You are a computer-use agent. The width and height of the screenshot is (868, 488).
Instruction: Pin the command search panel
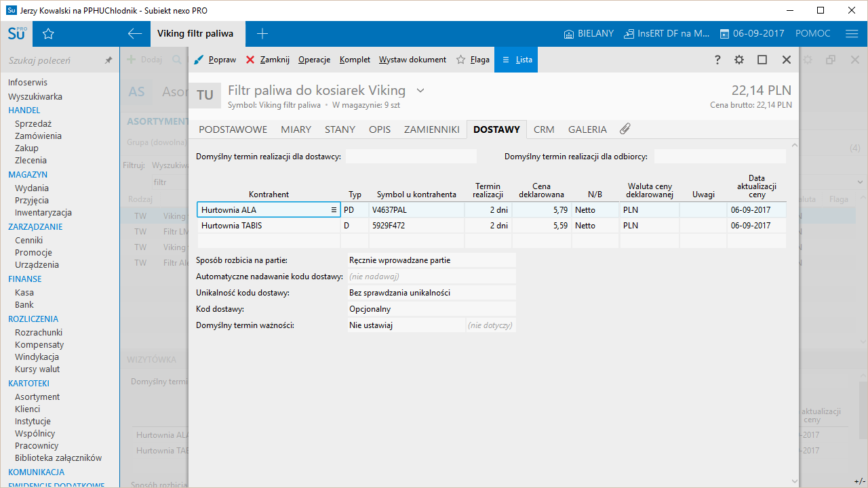(108, 60)
